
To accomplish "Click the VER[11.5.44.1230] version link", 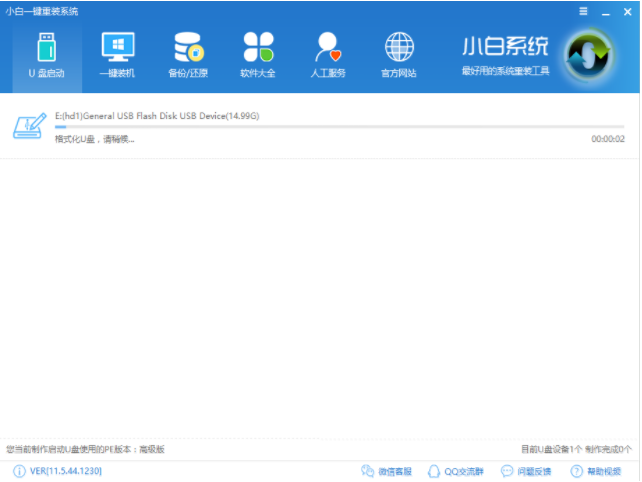I will pos(66,471).
